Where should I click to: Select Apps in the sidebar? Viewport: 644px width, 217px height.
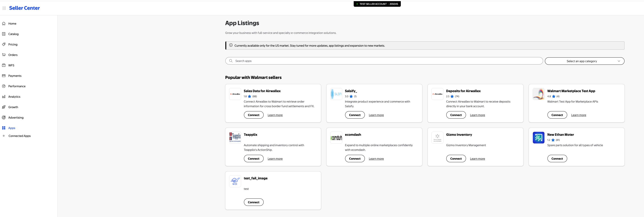12,128
